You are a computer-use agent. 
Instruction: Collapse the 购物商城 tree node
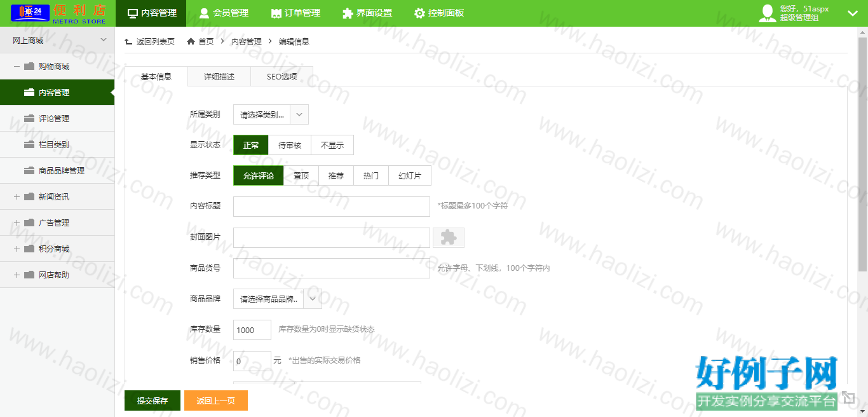click(x=17, y=66)
